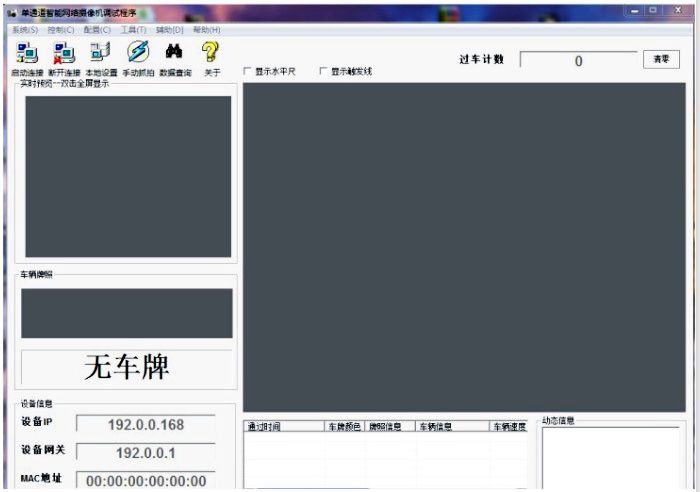
Task: Click the MAC地址 label
Action: tap(41, 478)
